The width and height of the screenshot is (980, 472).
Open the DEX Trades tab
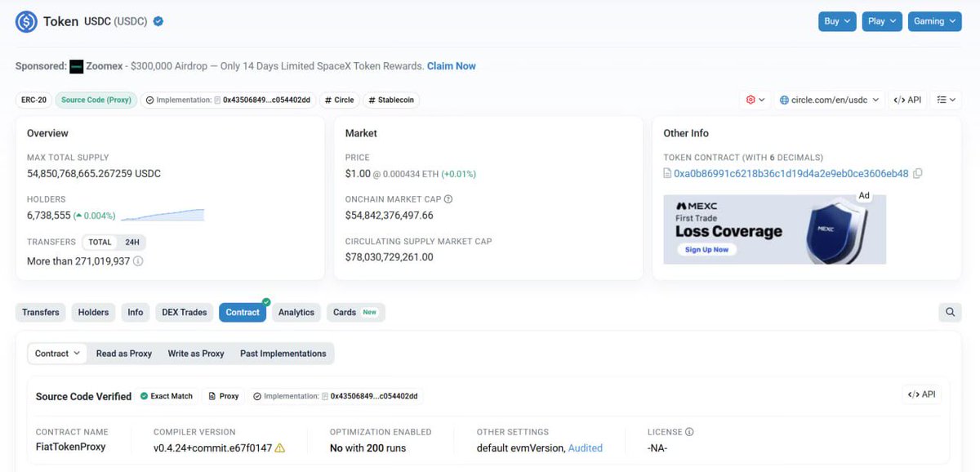pos(185,312)
